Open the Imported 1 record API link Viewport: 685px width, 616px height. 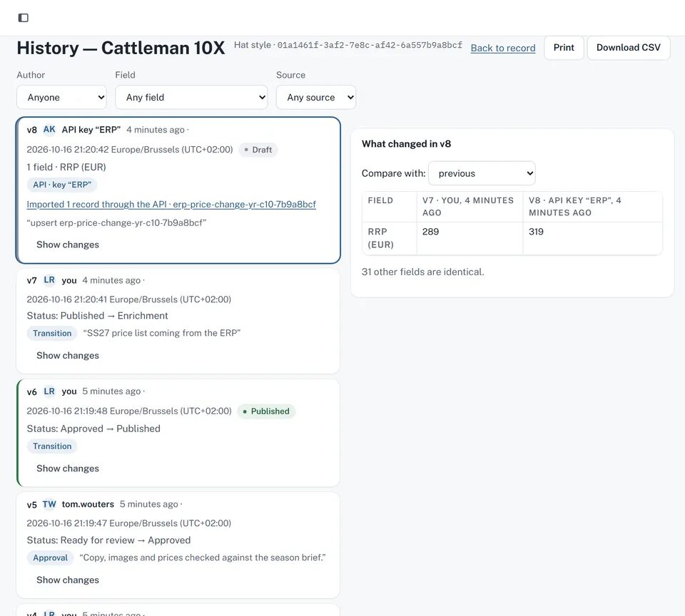171,205
